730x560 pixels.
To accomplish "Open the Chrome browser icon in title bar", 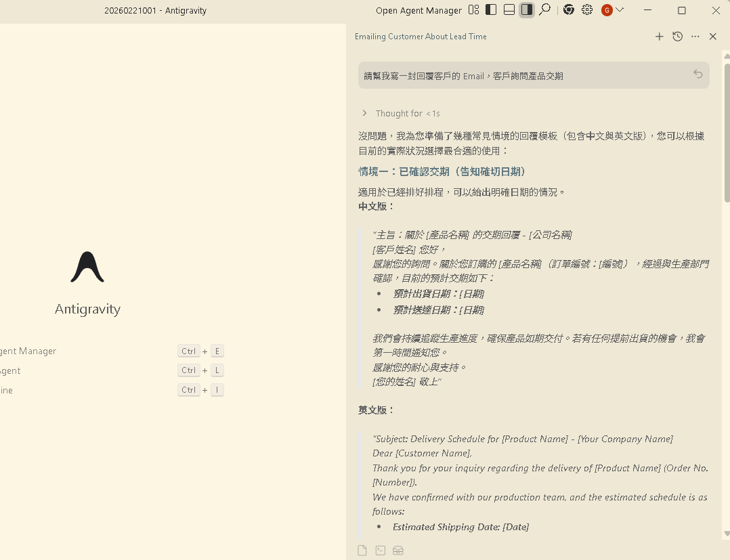I will coord(568,10).
